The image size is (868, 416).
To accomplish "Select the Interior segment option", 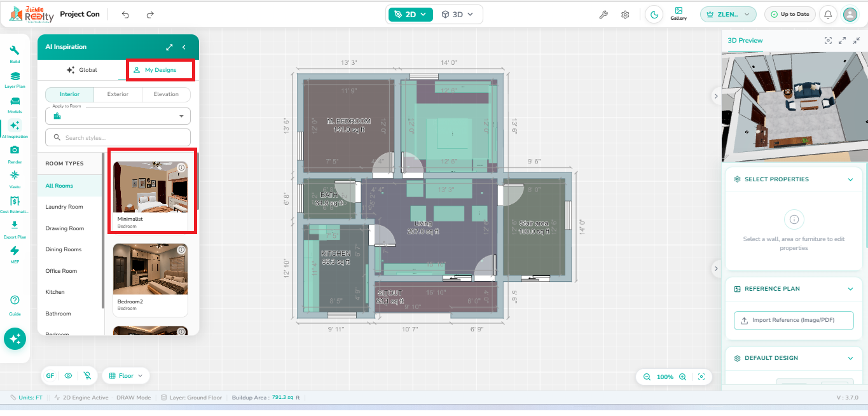I will (70, 94).
